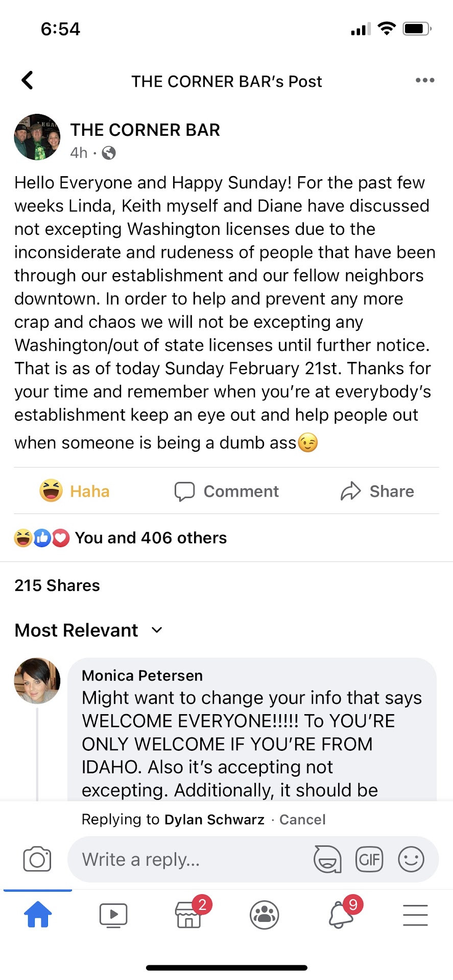Open Marketplace icon with badge 2
This screenshot has width=453, height=980.
pyautogui.click(x=188, y=914)
